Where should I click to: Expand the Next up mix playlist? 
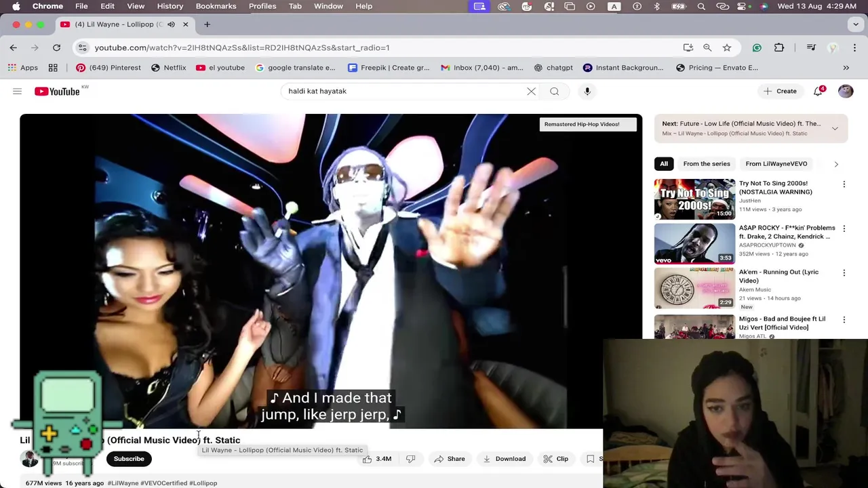pyautogui.click(x=835, y=128)
